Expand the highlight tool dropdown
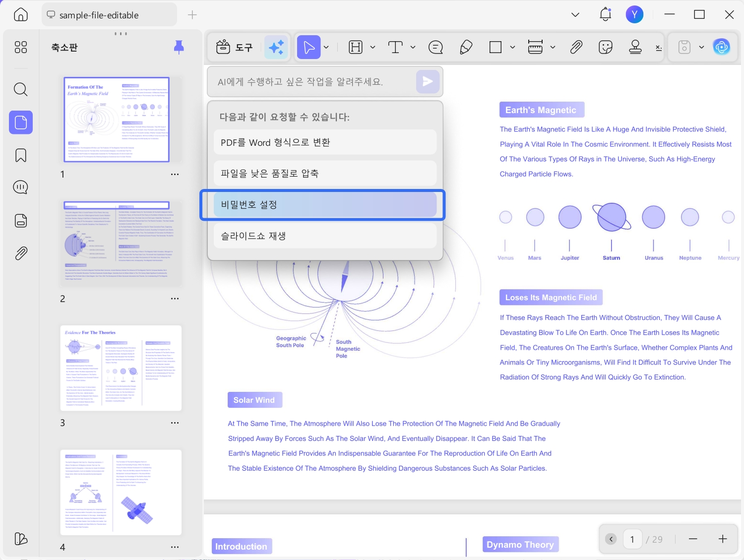Screen dimensions: 744x560 tap(373, 47)
